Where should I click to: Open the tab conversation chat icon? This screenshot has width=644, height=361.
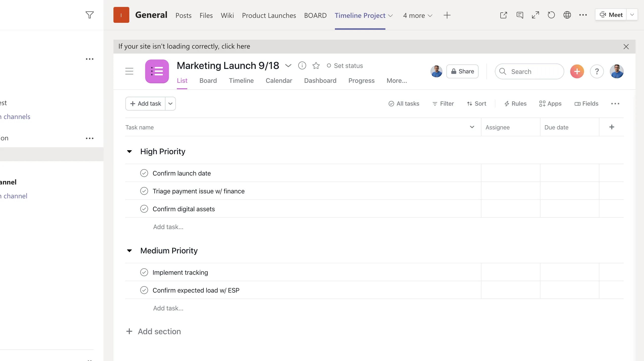pyautogui.click(x=520, y=15)
